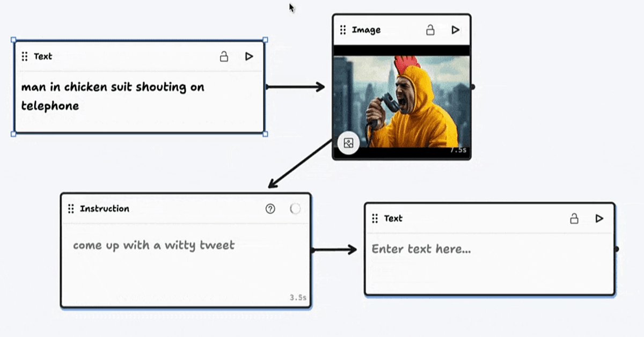644x337 pixels.
Task: Click into 'Enter text here...' field
Action: click(421, 249)
